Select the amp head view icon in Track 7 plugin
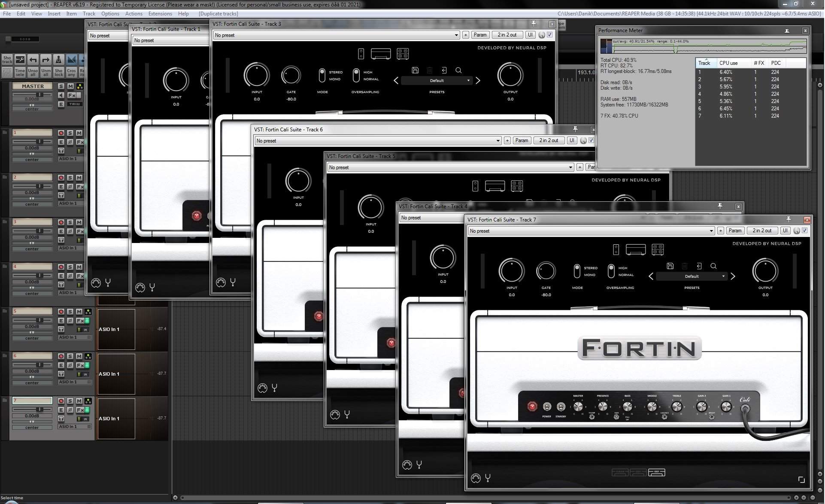825x504 pixels. pyautogui.click(x=636, y=249)
